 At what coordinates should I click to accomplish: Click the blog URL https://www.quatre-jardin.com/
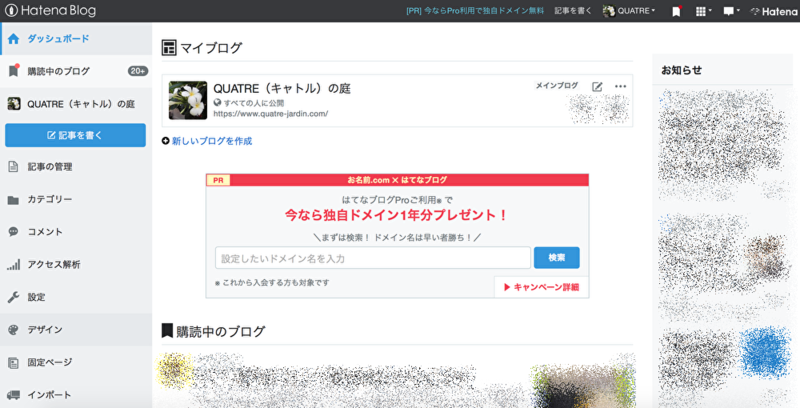[x=270, y=114]
